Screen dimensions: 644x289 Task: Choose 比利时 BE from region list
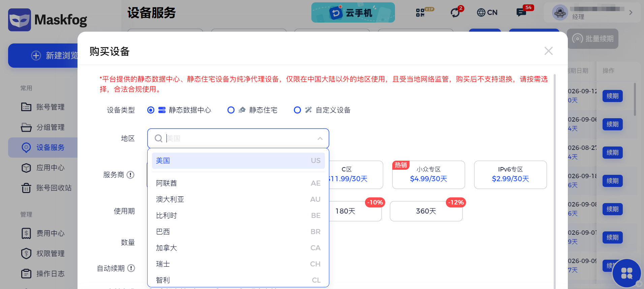pyautogui.click(x=238, y=216)
